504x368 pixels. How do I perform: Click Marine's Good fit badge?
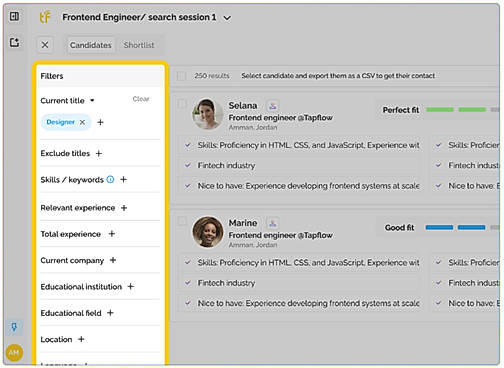tap(399, 228)
